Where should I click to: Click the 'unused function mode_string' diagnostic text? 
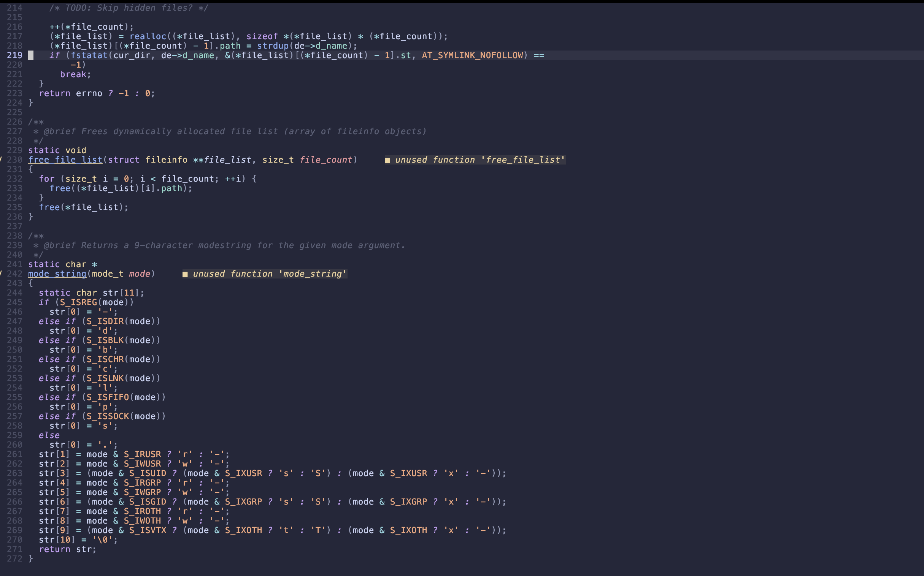[270, 274]
